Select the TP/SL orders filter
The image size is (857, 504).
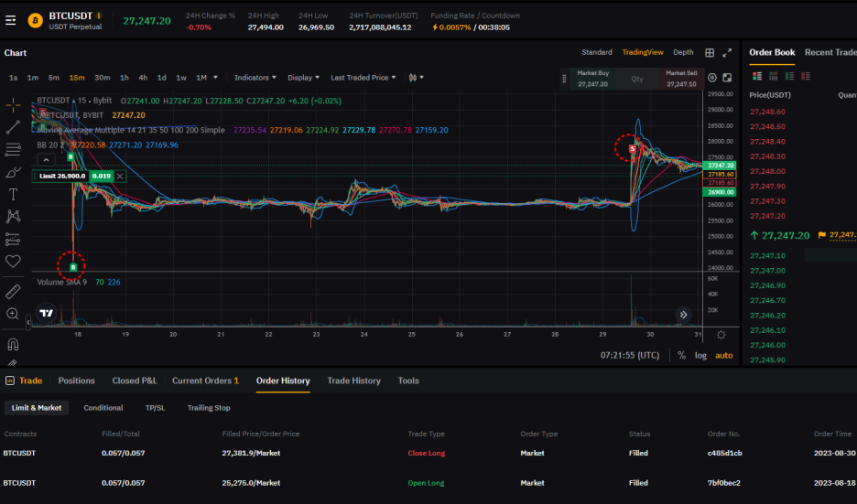156,408
